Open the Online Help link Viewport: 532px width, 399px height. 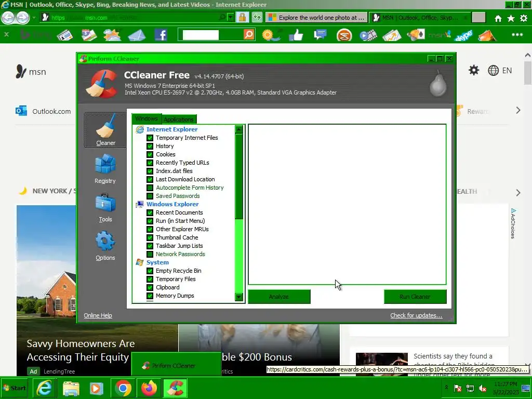pos(98,315)
